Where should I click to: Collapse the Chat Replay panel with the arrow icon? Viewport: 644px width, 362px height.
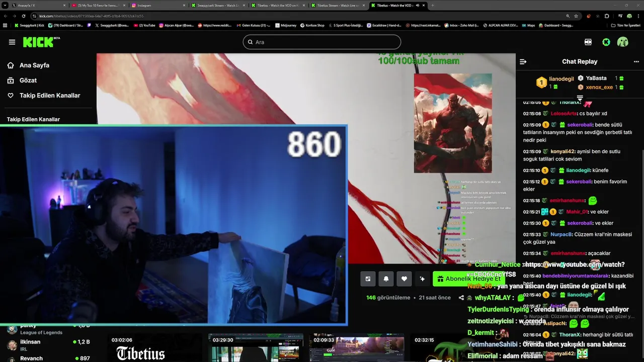(x=523, y=62)
